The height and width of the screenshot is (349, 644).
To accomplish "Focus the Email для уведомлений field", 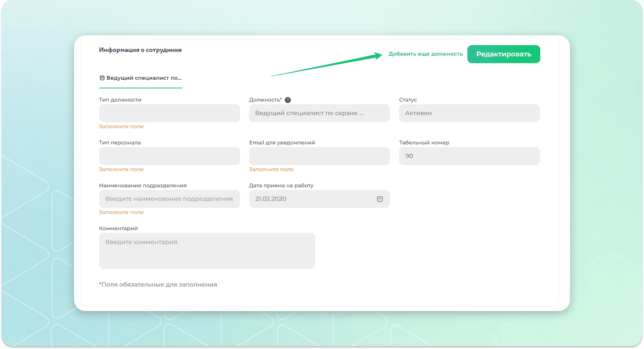I will point(319,156).
